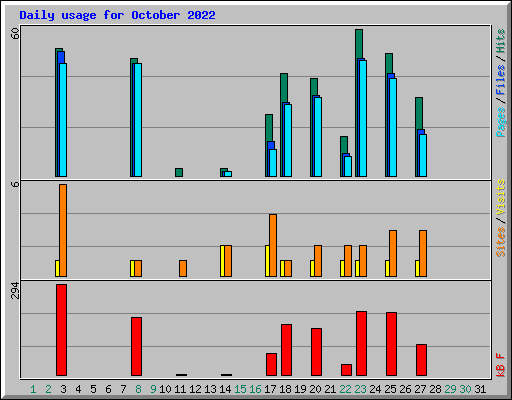Click the day 17 axis label

click(270, 389)
